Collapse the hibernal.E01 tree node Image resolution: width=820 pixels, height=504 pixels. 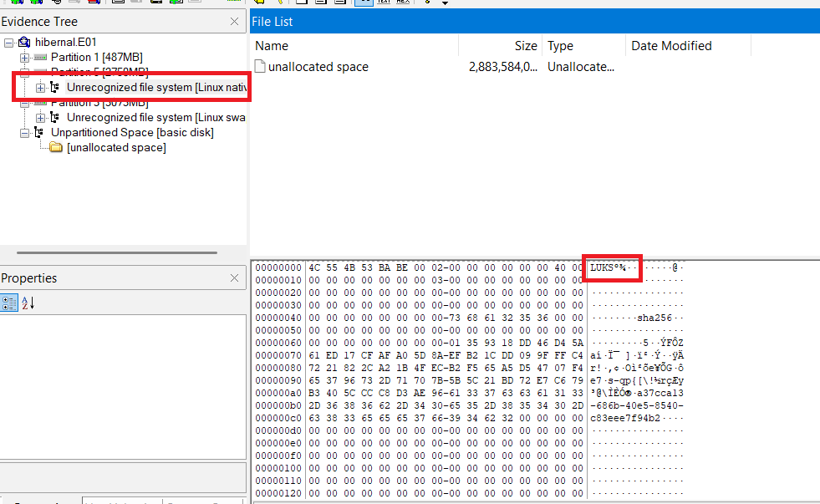pos(9,43)
